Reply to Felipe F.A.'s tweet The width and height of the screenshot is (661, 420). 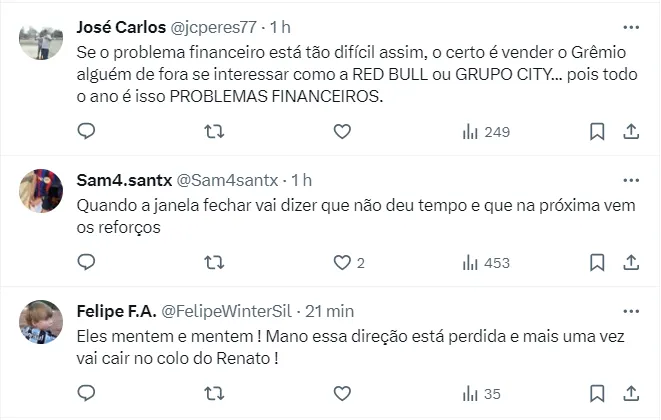point(87,393)
